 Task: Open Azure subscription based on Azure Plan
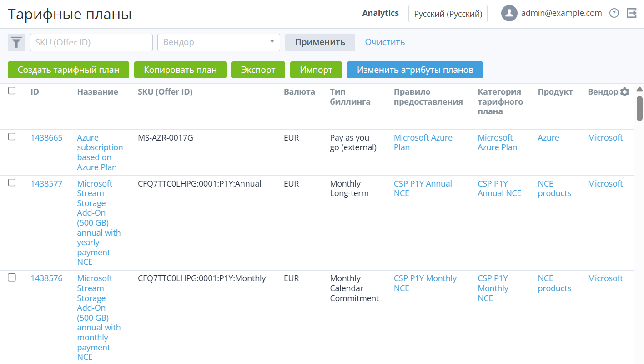100,152
